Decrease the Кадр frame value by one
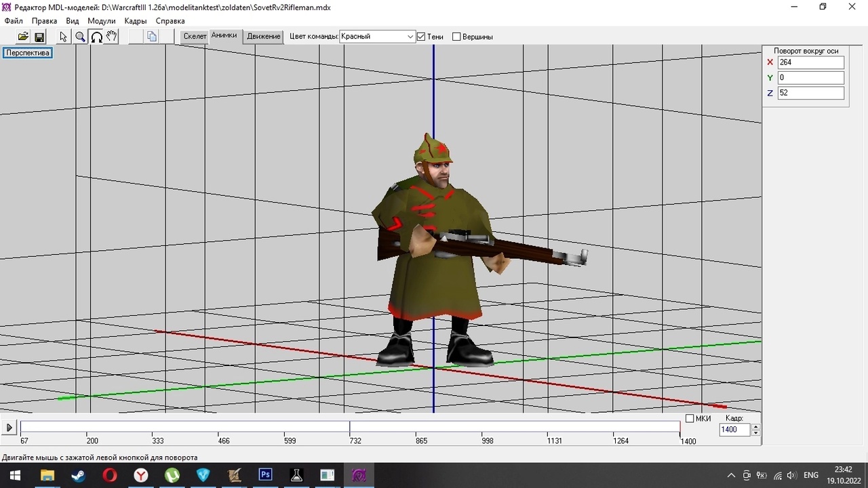868x488 pixels. click(756, 432)
